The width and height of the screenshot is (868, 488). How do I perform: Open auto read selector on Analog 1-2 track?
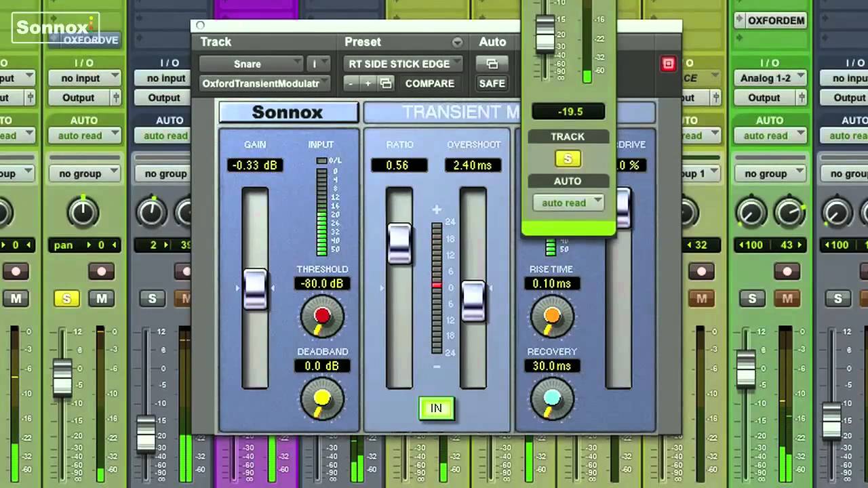click(771, 136)
